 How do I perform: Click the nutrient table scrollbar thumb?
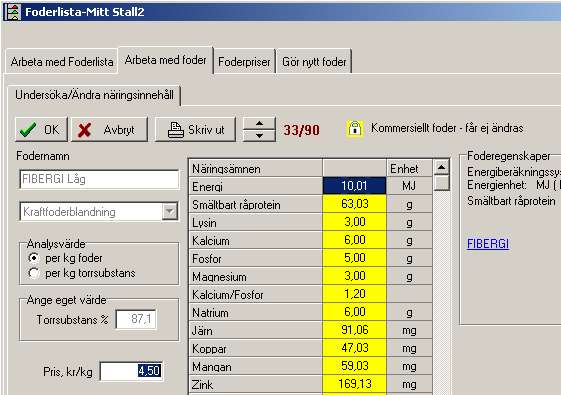coord(442,183)
